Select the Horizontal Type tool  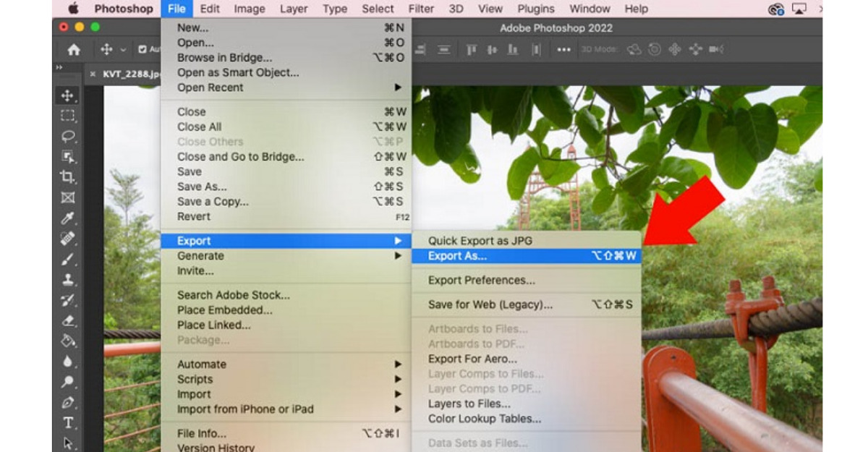(x=68, y=423)
